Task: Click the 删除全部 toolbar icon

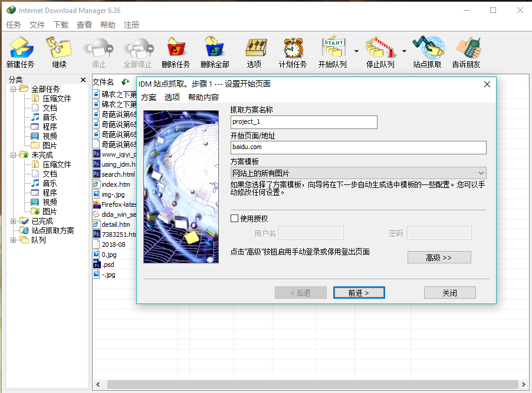Action: [215, 52]
